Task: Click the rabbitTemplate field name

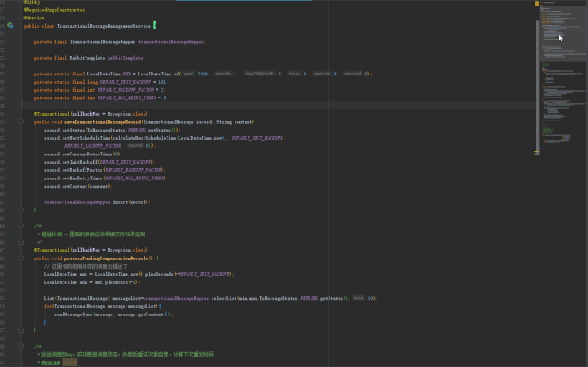Action: click(126, 58)
